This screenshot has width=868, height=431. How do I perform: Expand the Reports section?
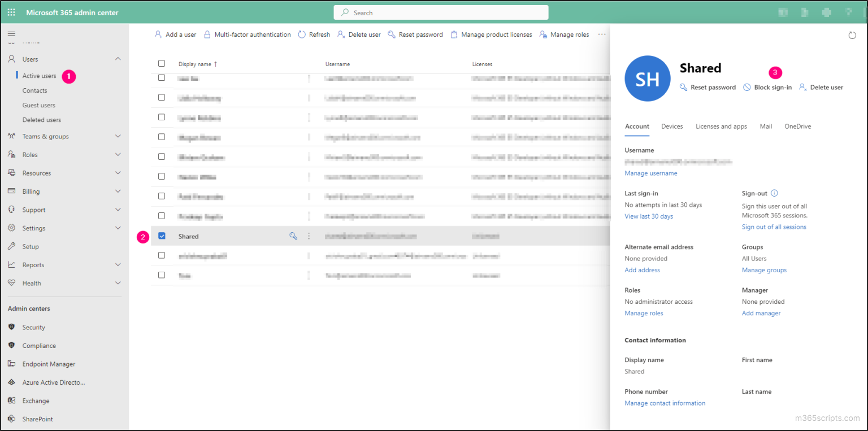click(118, 264)
